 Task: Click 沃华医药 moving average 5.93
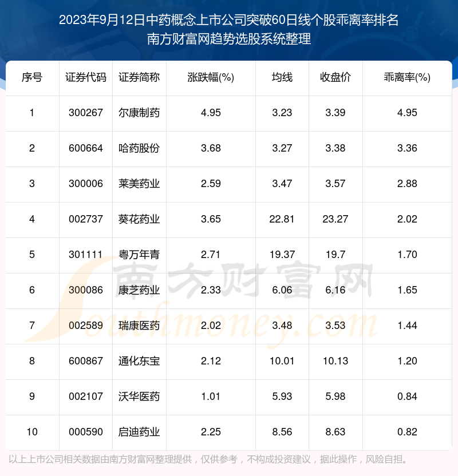[x=282, y=396]
